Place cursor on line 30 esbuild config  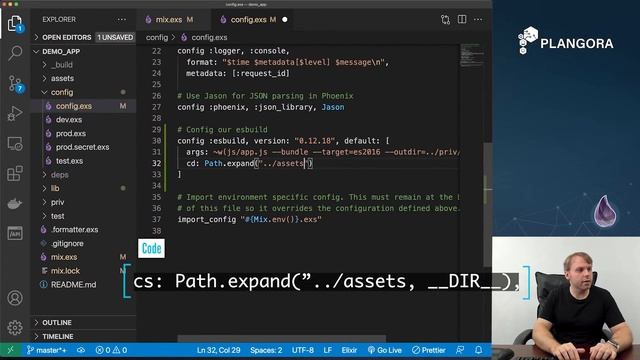283,141
